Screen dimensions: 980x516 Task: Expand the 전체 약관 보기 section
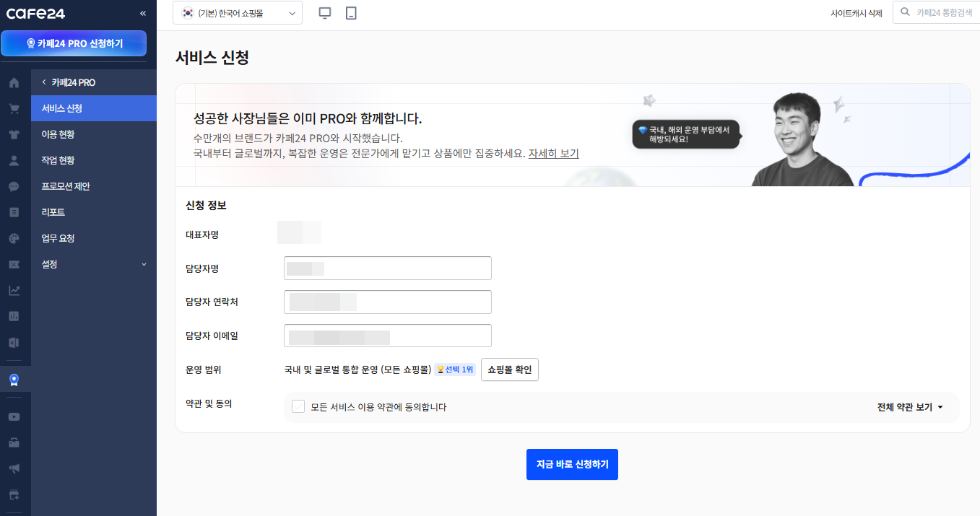(910, 407)
